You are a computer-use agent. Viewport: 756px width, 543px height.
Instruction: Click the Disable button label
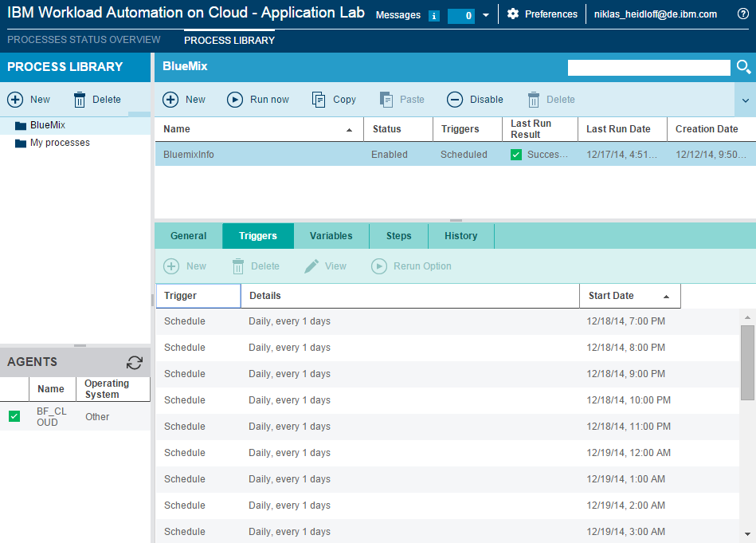(x=487, y=100)
